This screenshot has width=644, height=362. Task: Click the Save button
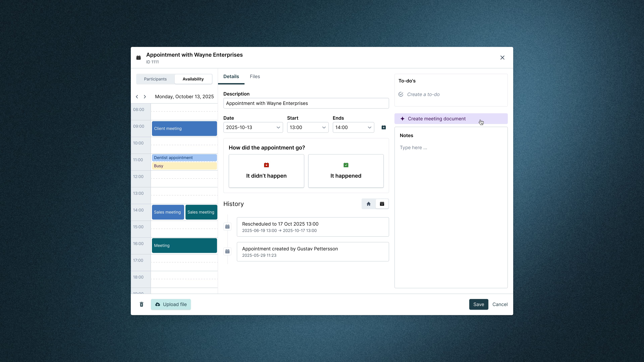(478, 304)
